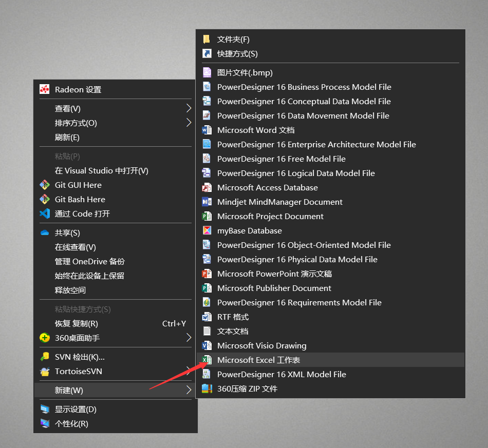Screen dimensions: 488x448
Task: Click the 个性化 icon
Action: click(45, 423)
